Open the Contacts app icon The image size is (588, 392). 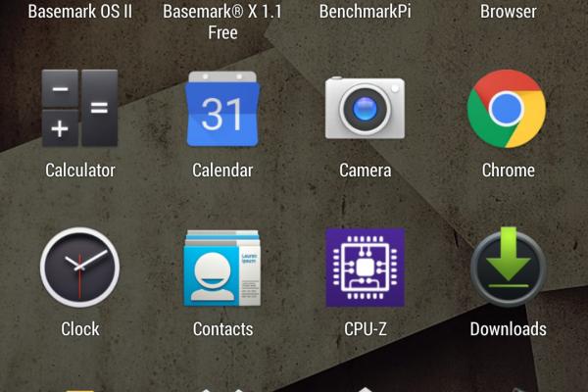[222, 268]
